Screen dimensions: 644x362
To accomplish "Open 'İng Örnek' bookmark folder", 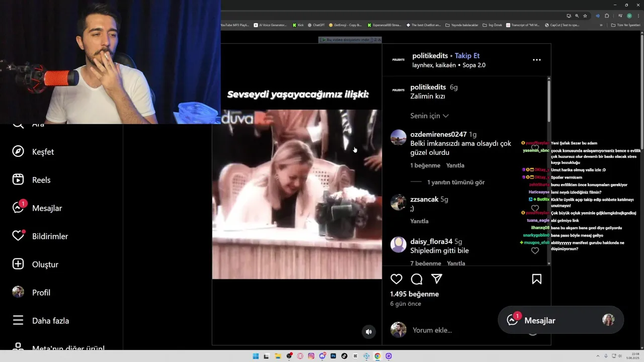I will (493, 25).
